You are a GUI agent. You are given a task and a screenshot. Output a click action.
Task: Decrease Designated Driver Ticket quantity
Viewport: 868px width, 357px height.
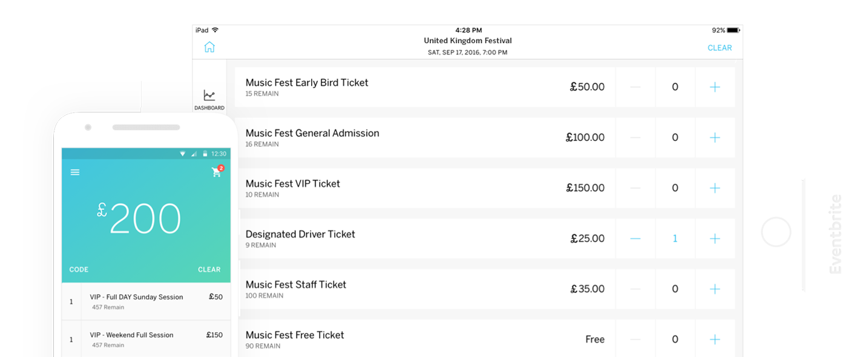click(x=635, y=238)
